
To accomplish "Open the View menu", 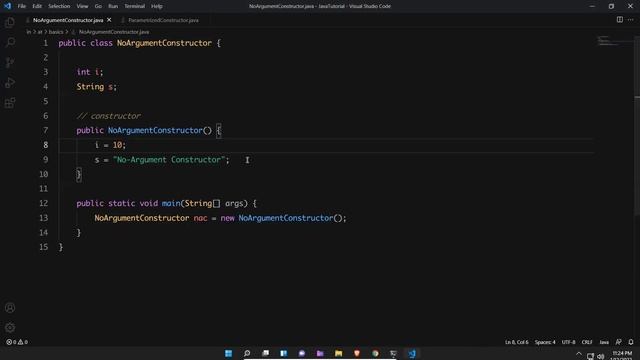I will point(82,6).
